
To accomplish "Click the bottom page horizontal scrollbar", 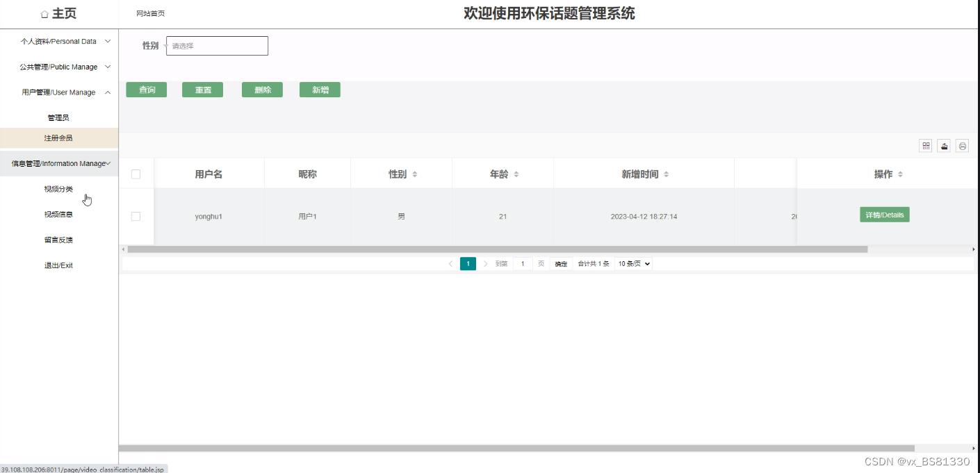I will click(x=517, y=449).
